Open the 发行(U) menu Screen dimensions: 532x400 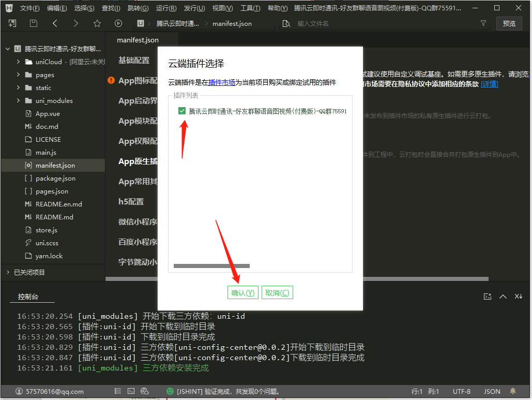[x=194, y=8]
